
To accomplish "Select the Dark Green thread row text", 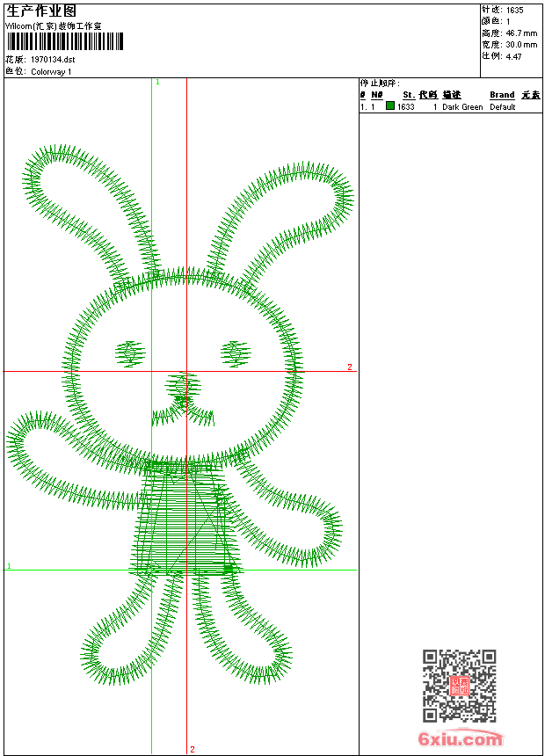I will 462,107.
